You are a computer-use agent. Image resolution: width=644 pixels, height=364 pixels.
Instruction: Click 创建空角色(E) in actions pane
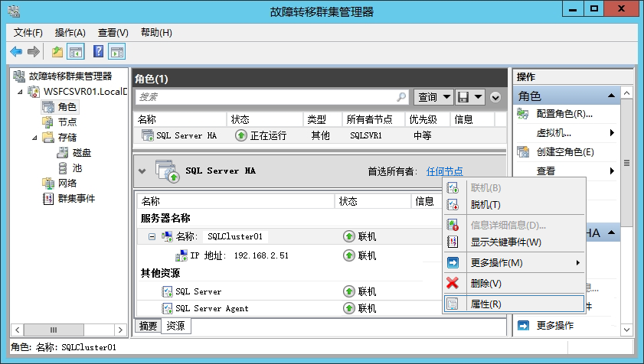coord(565,152)
